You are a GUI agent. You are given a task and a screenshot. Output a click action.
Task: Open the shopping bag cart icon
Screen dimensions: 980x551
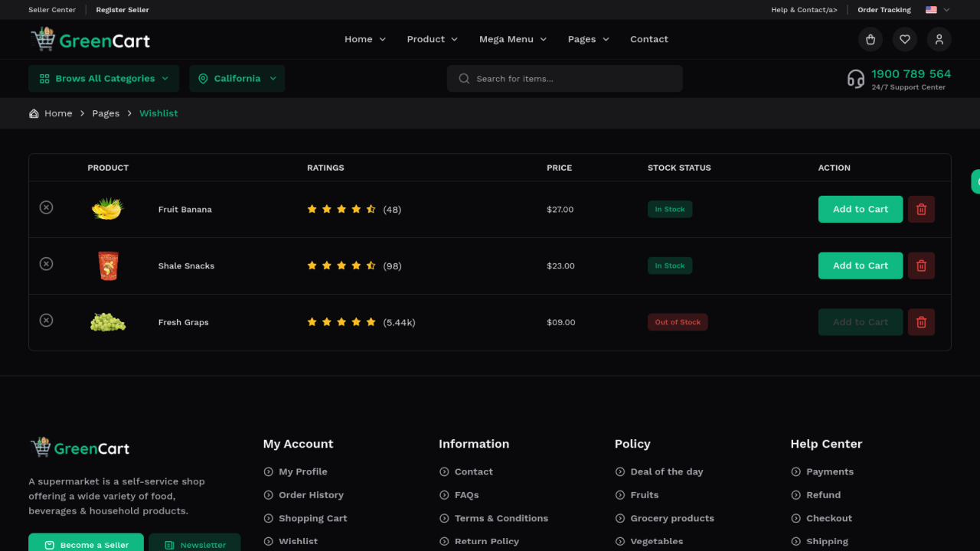870,39
